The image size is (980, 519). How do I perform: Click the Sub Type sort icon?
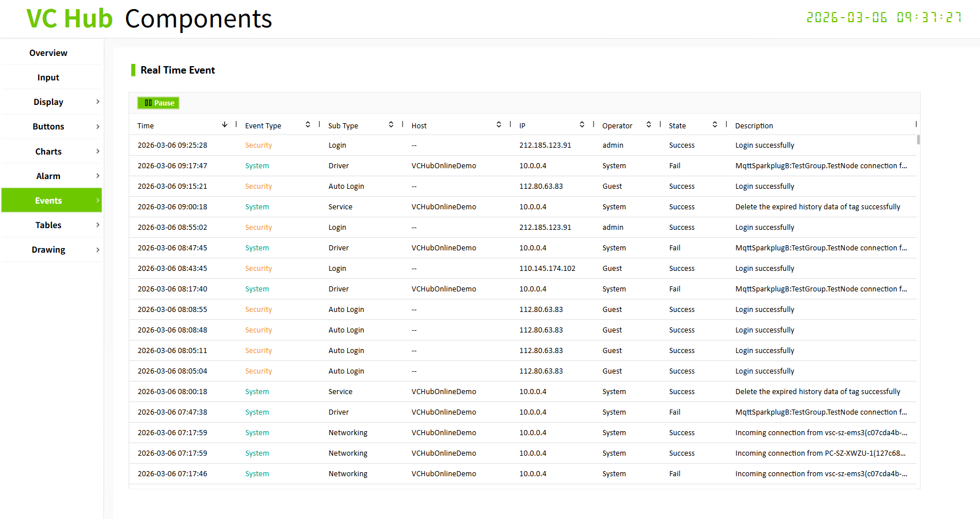pos(391,125)
